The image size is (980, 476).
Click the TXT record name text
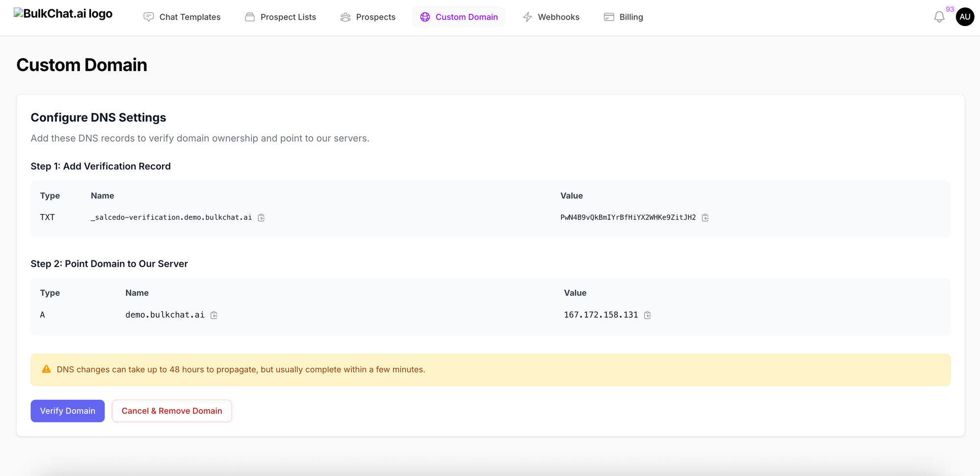pos(171,217)
